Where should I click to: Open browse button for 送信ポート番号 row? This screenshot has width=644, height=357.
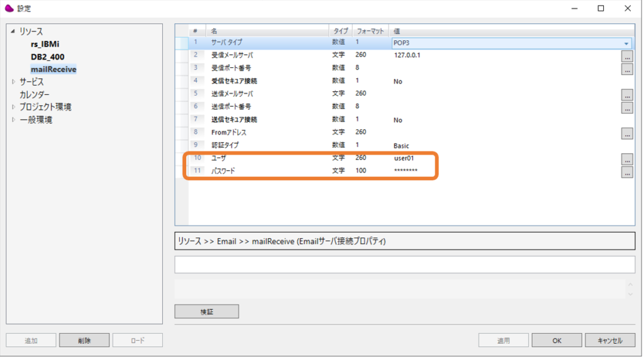click(x=627, y=107)
